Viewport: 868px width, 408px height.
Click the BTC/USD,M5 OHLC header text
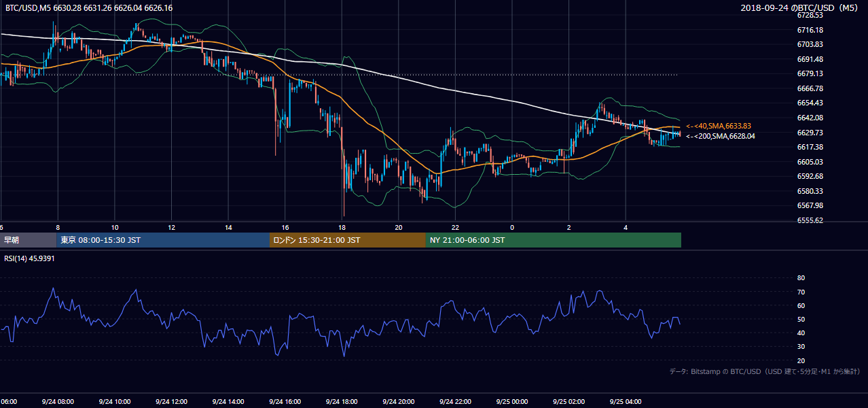[89, 7]
